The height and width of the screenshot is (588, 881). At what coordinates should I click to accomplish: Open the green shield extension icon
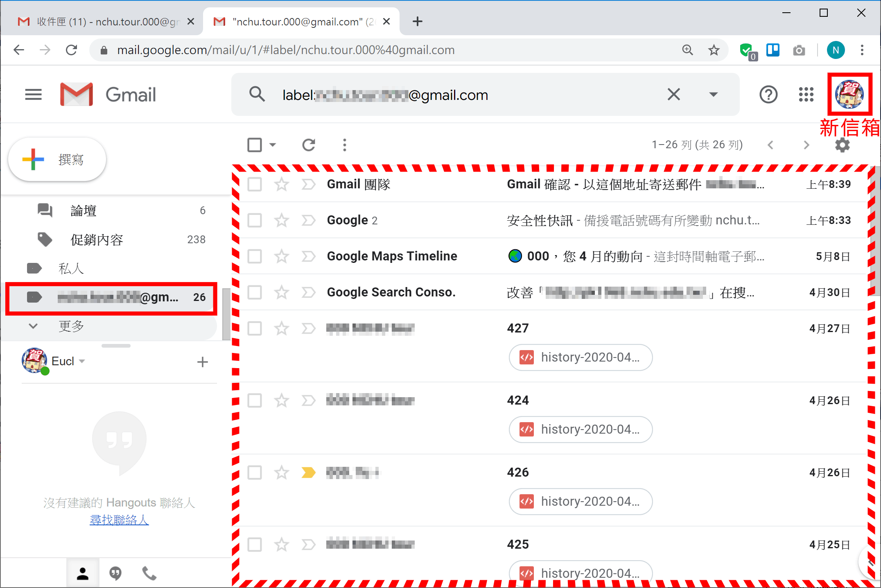[x=748, y=51]
